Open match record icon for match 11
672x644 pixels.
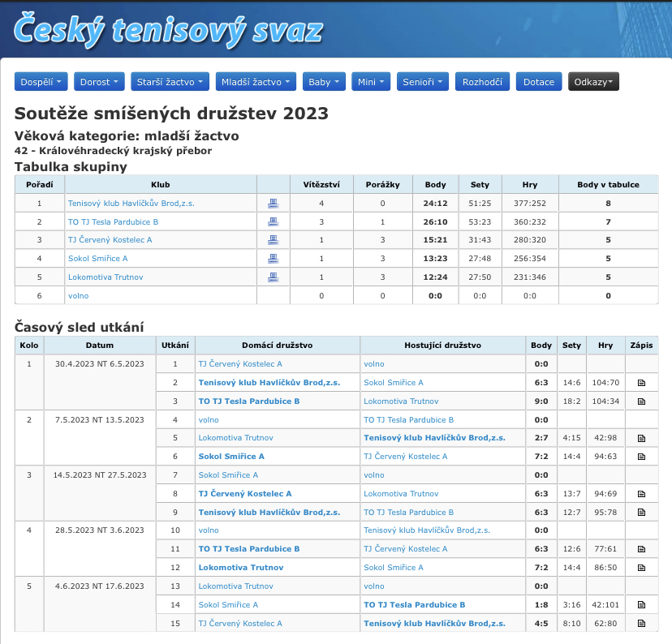click(641, 549)
